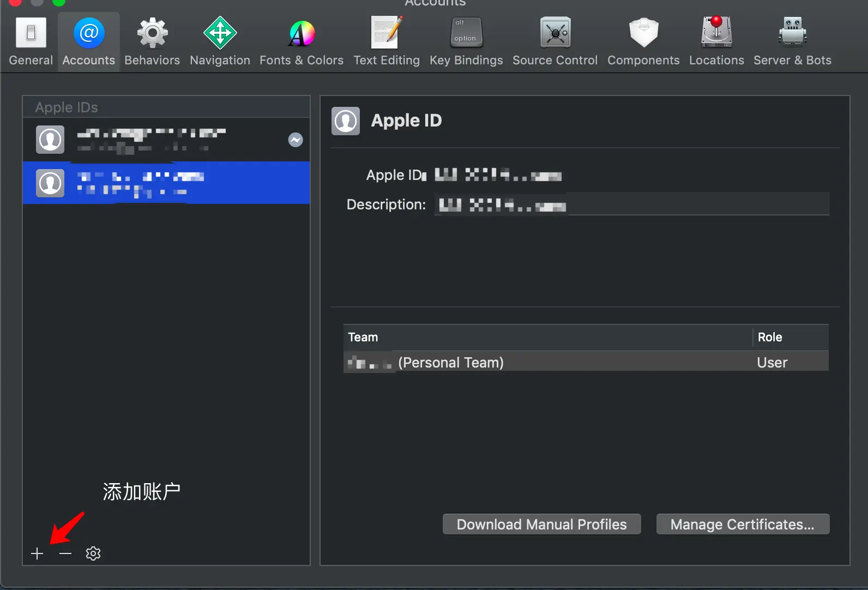Open the Behaviors preferences tab

[x=152, y=41]
